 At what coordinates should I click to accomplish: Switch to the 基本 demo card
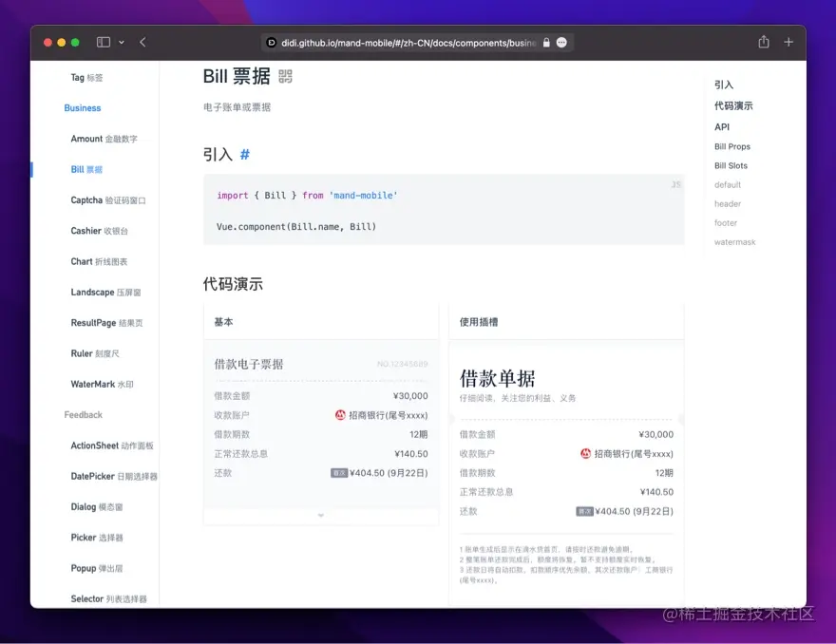[x=221, y=321]
